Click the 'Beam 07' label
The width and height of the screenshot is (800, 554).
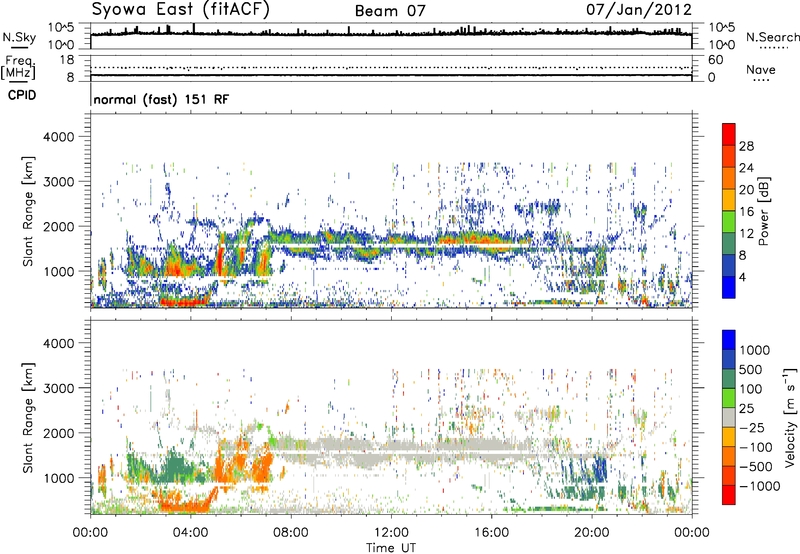pos(390,11)
